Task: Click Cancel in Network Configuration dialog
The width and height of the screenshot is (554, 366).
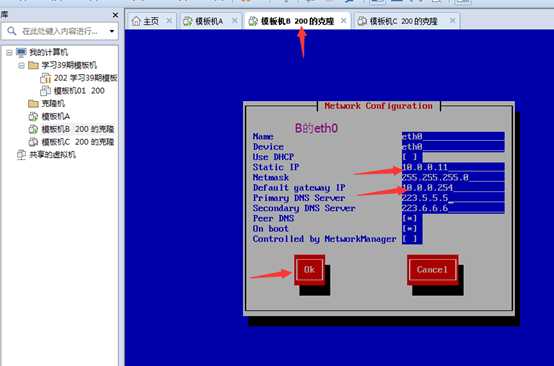Action: 432,270
